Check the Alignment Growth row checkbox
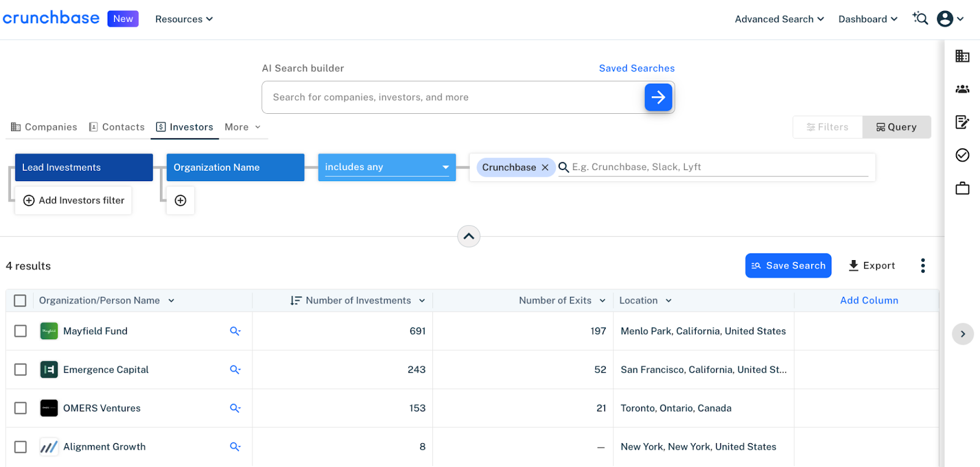This screenshot has width=980, height=467. click(x=20, y=447)
